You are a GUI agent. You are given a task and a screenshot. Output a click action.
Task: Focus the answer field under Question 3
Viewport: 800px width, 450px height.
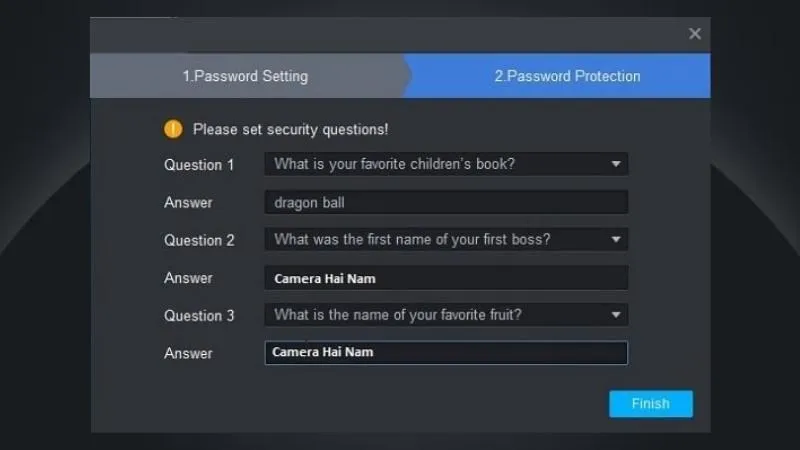446,353
